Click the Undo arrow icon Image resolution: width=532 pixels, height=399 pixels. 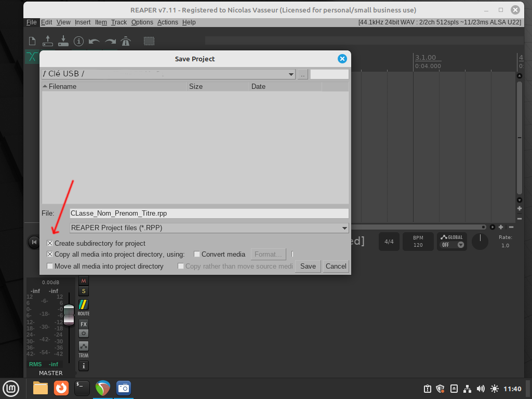[x=94, y=42]
